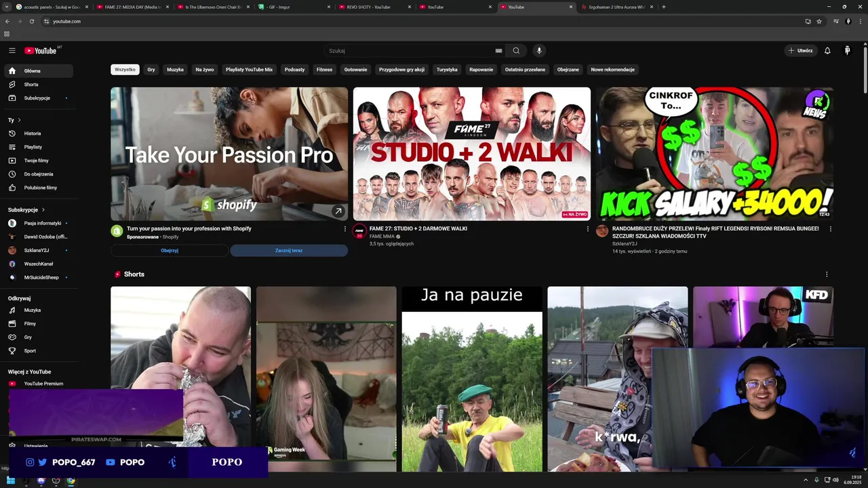868x488 pixels.
Task: Open Subskrypcje in the top sidebar section
Action: (38, 98)
